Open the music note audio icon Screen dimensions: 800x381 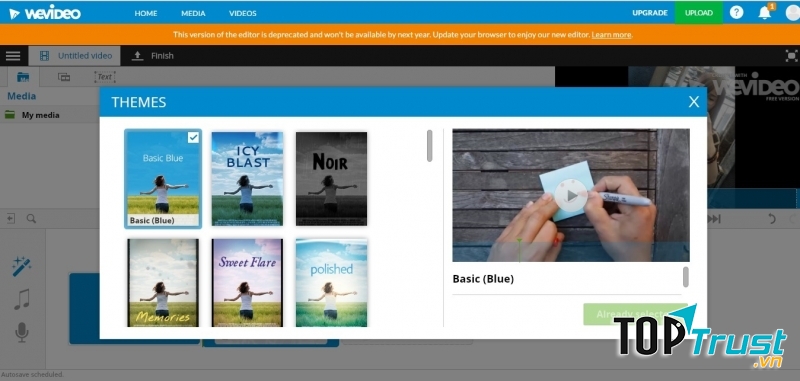point(22,299)
